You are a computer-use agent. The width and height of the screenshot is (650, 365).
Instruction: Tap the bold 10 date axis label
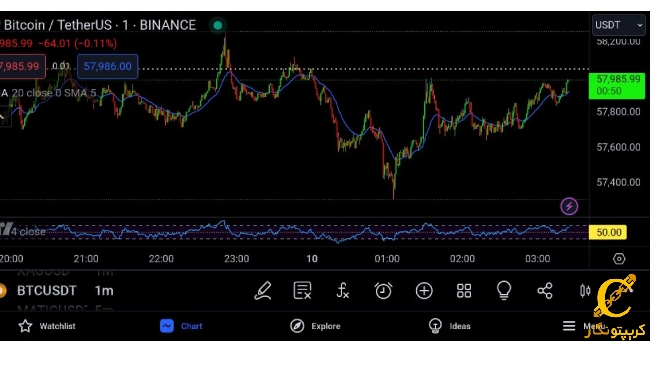(x=312, y=259)
